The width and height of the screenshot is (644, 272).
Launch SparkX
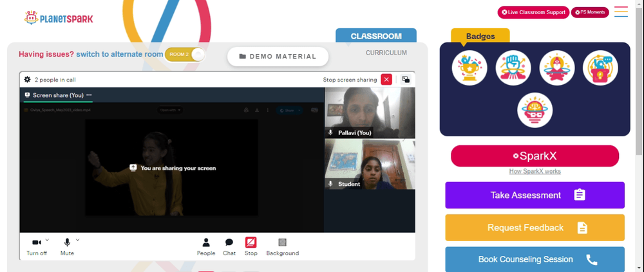(x=535, y=156)
